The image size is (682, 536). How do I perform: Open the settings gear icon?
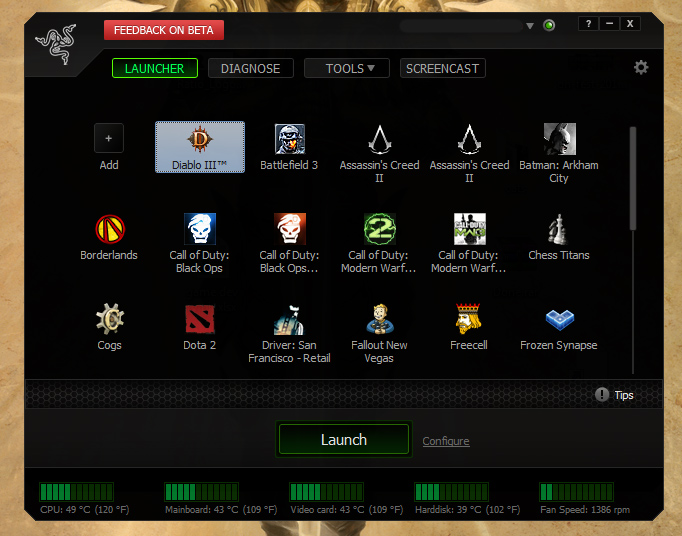pos(641,67)
